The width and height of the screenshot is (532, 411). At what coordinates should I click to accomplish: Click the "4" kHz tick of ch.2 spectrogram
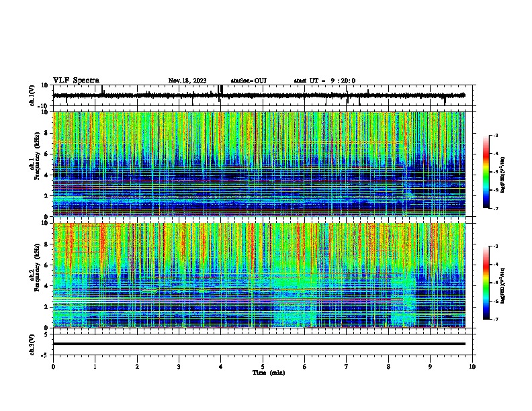coord(46,286)
